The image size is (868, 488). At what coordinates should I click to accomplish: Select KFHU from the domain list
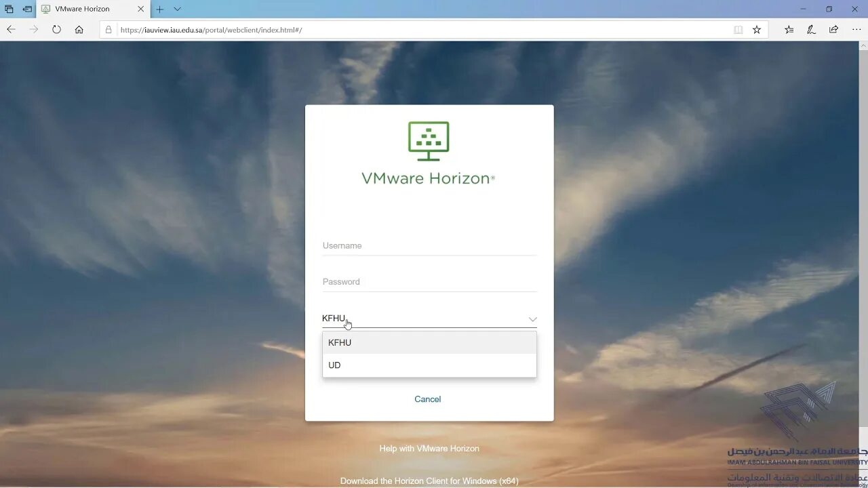(x=429, y=342)
